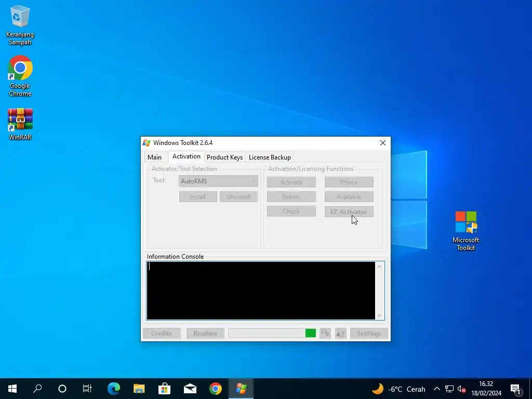Select WinRAR desktop shortcut
The image size is (532, 399).
pos(20,124)
